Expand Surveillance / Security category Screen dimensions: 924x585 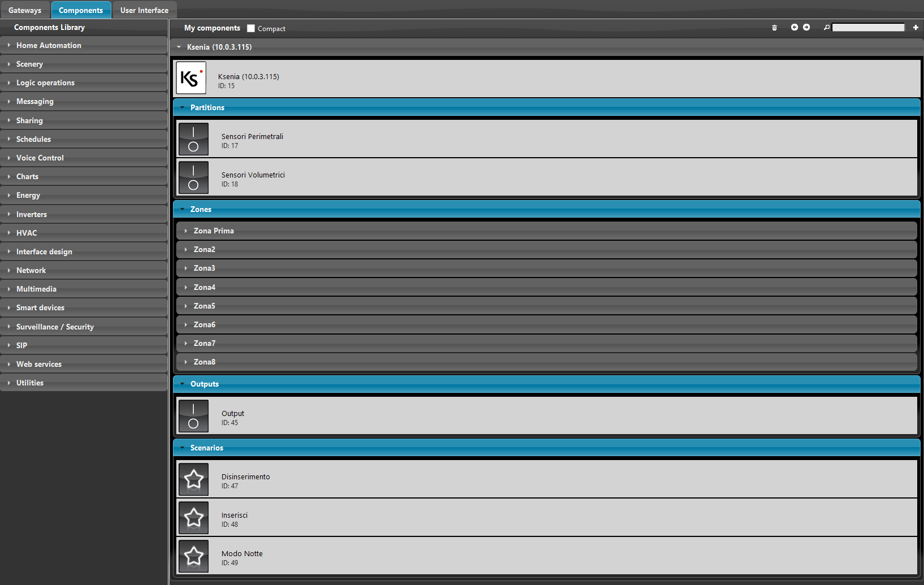[84, 327]
